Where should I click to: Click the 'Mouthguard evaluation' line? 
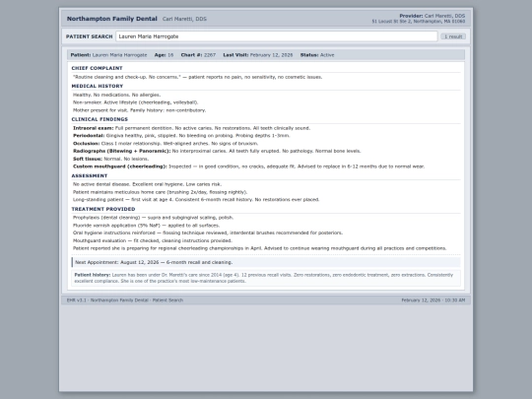click(153, 240)
